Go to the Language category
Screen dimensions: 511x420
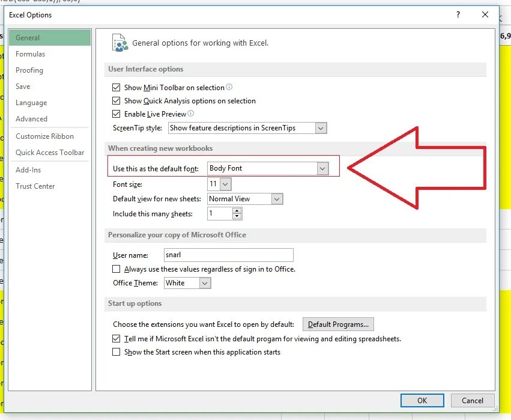click(x=49, y=103)
